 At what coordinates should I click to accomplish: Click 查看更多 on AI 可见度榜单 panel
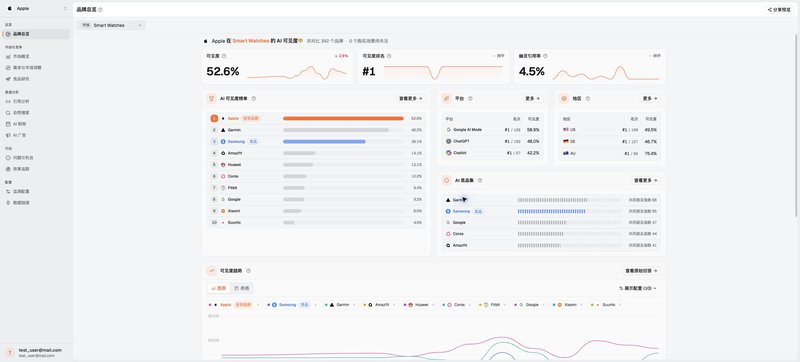tap(411, 99)
